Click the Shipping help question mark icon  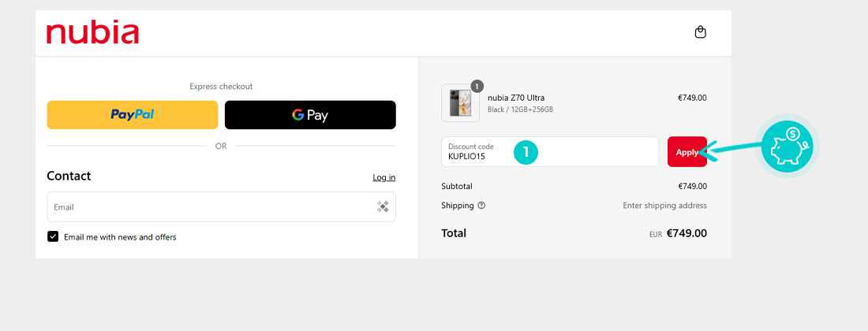click(481, 206)
